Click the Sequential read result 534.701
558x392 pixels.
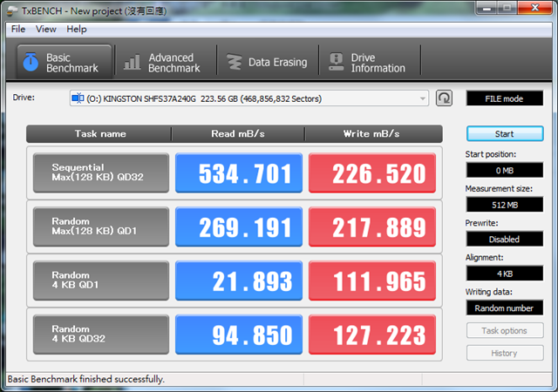(239, 172)
